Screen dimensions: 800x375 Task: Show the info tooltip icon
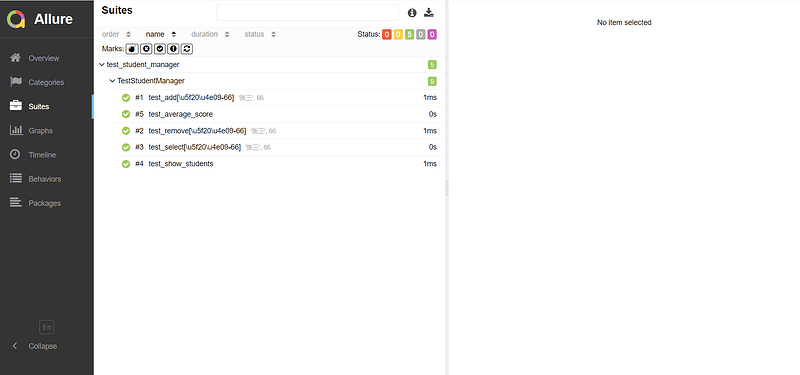(412, 13)
